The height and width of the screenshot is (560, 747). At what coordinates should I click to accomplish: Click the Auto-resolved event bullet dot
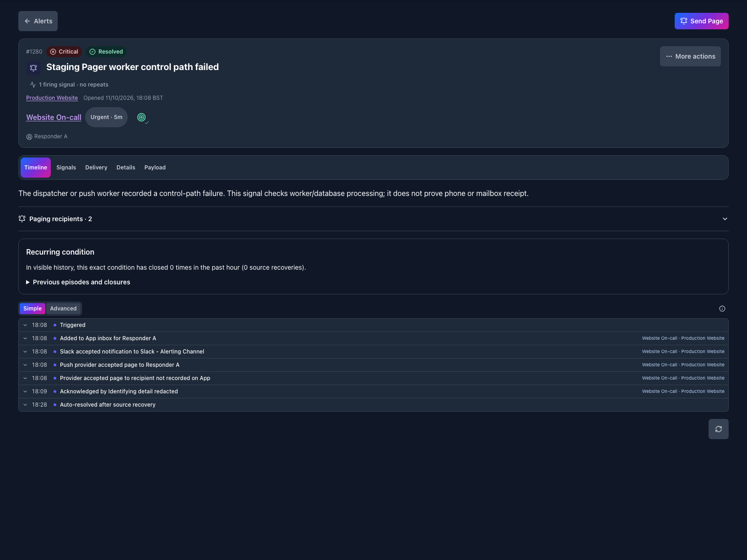pos(55,405)
